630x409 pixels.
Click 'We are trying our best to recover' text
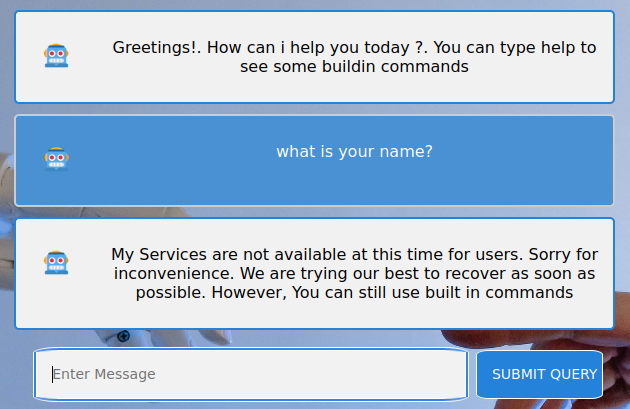[340, 273]
